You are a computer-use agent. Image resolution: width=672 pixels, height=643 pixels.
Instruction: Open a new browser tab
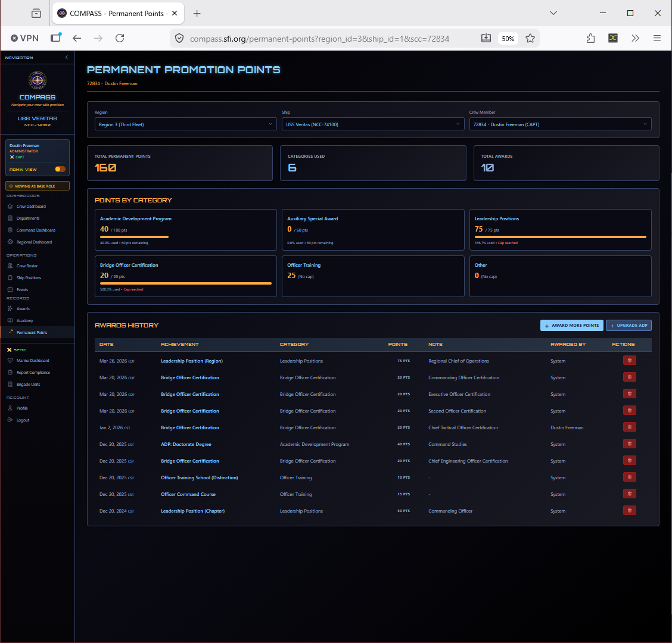(197, 13)
